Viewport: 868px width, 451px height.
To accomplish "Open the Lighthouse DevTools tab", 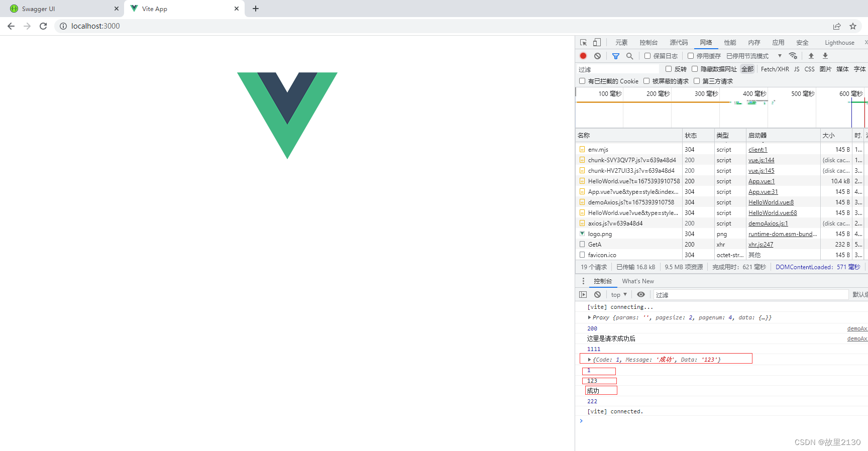I will [x=839, y=43].
